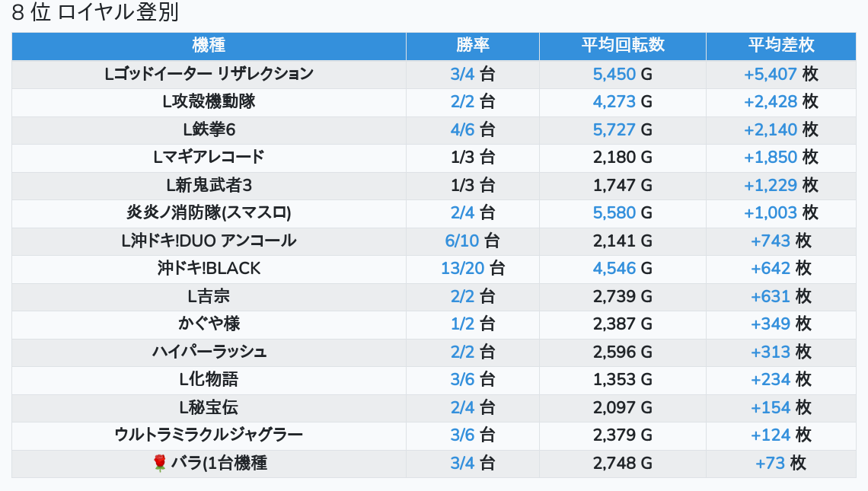Click the +5,407 average difference value

(771, 75)
